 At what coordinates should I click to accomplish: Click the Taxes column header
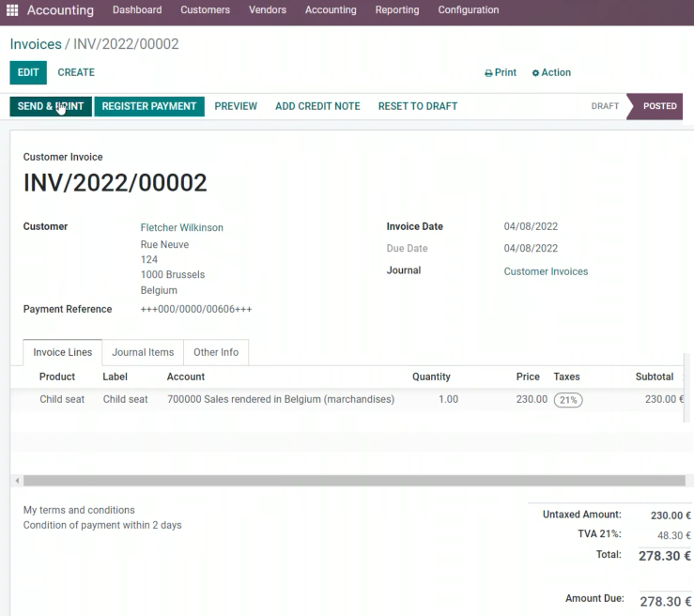(566, 377)
